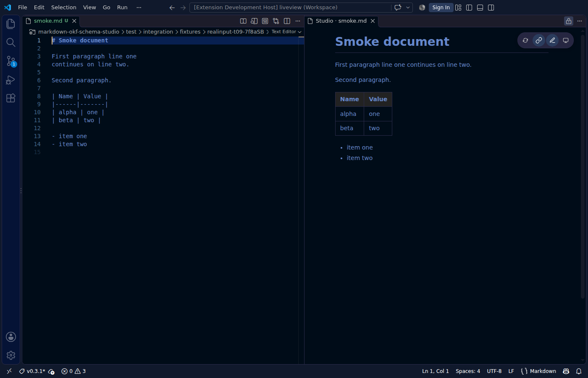Open the notifications bell in the status bar
The height and width of the screenshot is (378, 588).
[x=579, y=371]
